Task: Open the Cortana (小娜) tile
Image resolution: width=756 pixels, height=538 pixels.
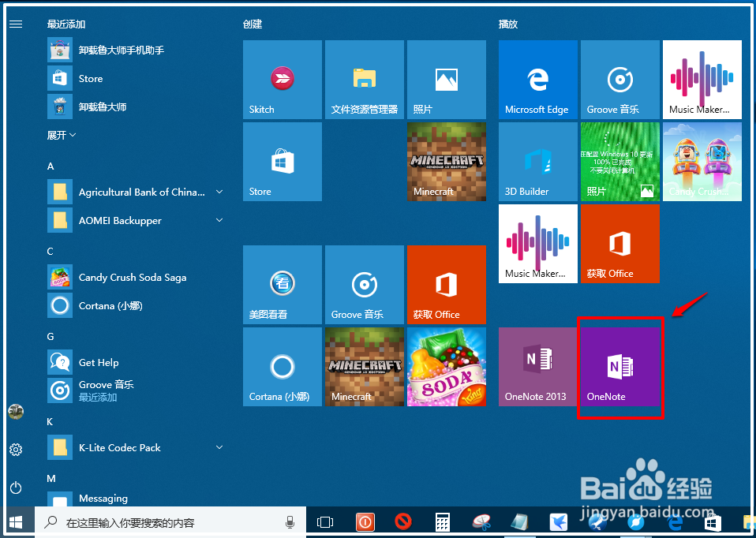Action: pos(282,366)
